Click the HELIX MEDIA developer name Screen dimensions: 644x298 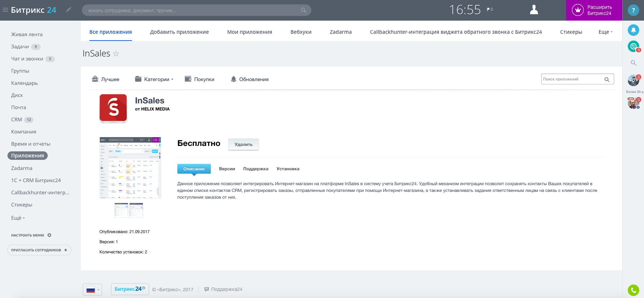pos(155,109)
